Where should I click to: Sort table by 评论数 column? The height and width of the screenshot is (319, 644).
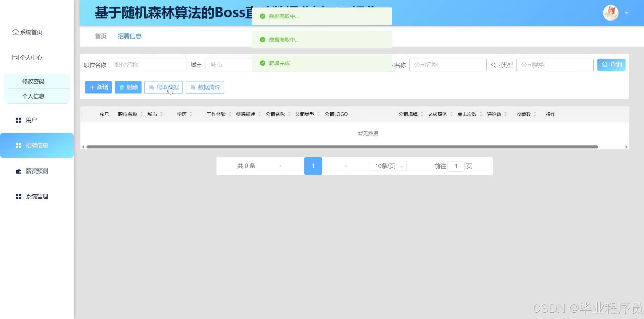[505, 114]
